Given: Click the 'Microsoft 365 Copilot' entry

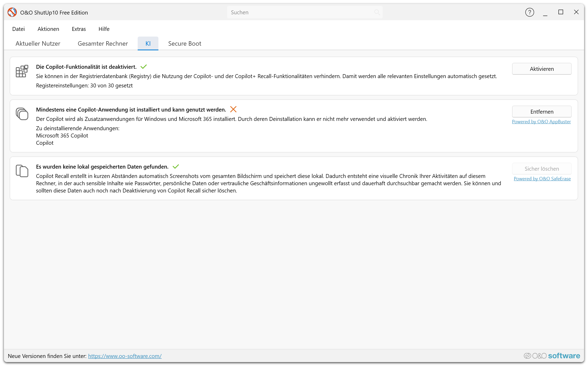Looking at the screenshot, I should click(x=62, y=135).
